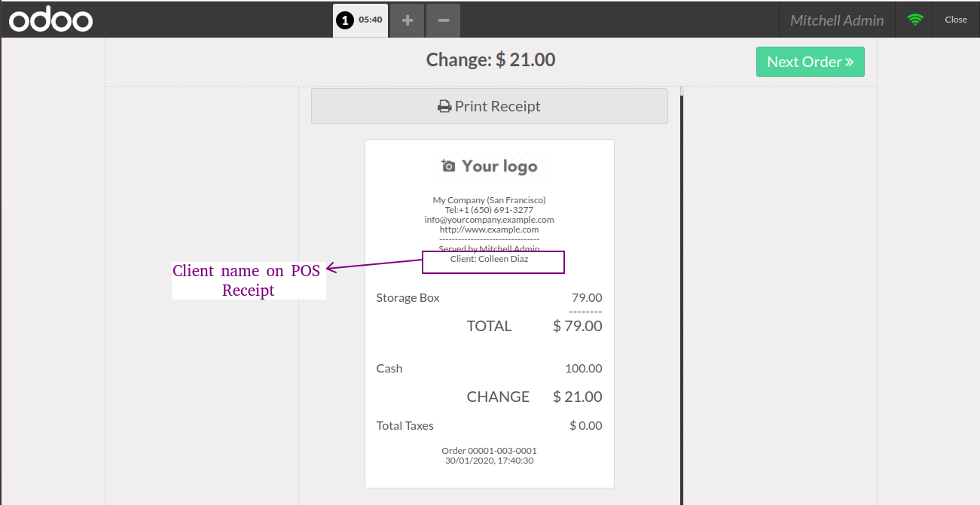Viewport: 980px width, 505px height.
Task: Check the green wifi connection status icon
Action: click(x=915, y=20)
